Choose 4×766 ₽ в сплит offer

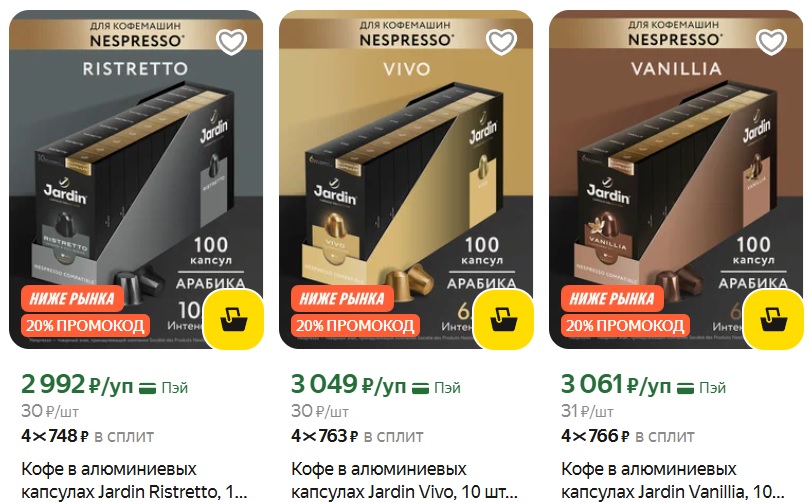point(628,436)
